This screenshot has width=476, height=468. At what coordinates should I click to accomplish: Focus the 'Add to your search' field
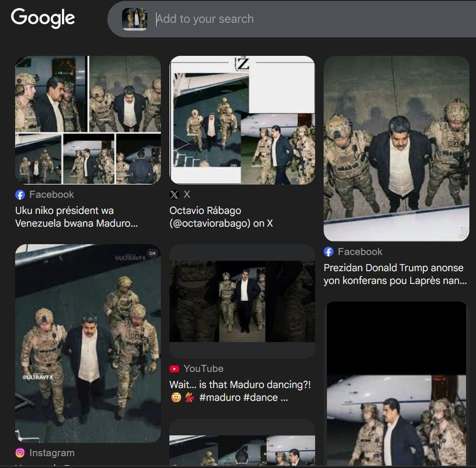click(284, 19)
